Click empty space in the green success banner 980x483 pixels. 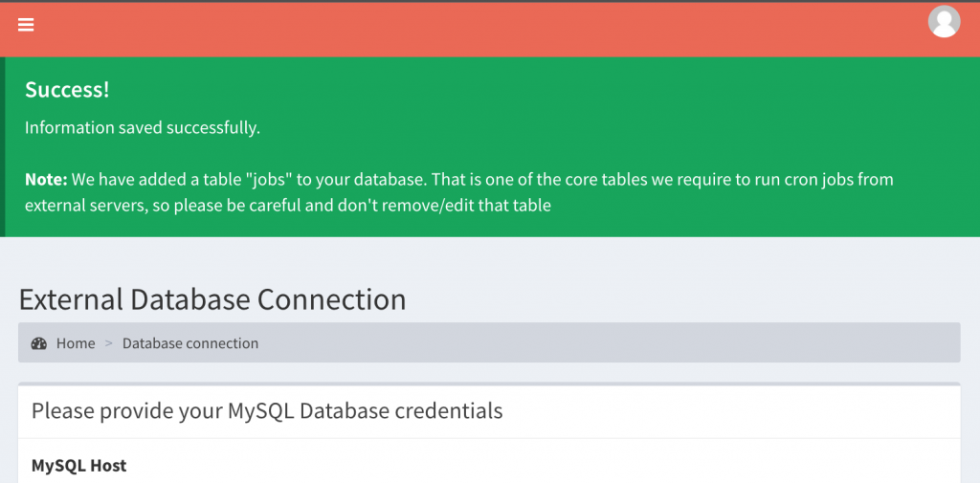tap(625, 106)
